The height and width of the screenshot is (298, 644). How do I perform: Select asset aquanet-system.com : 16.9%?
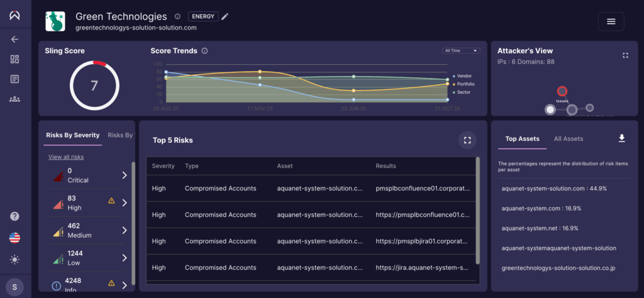(541, 209)
